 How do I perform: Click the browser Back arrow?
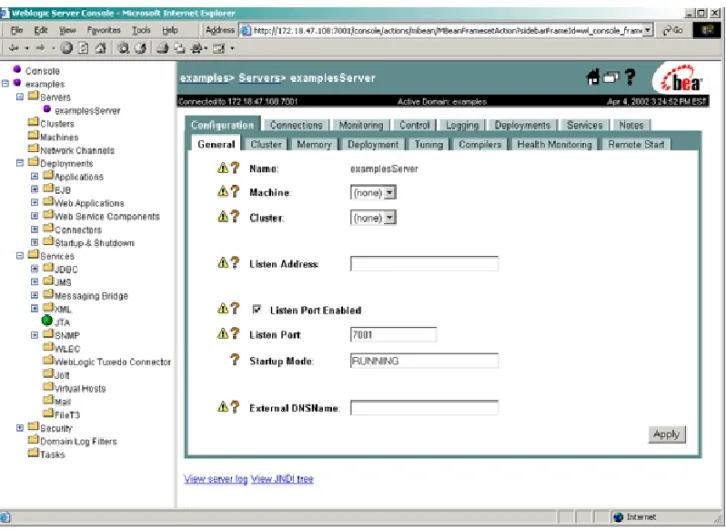tap(14, 48)
